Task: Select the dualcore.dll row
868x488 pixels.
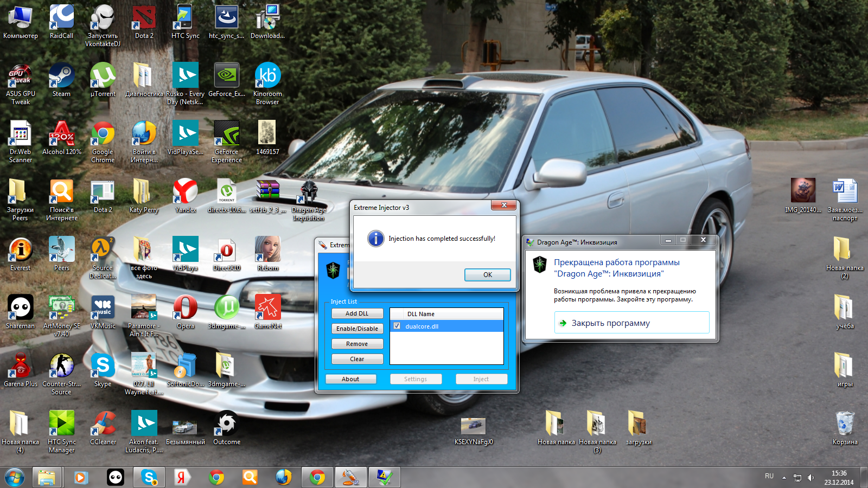Action: 446,326
